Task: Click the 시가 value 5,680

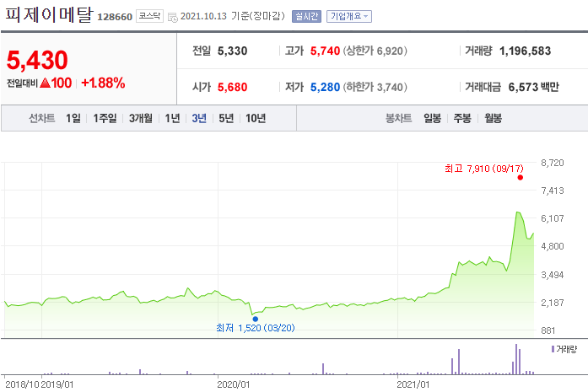Action: pos(233,88)
